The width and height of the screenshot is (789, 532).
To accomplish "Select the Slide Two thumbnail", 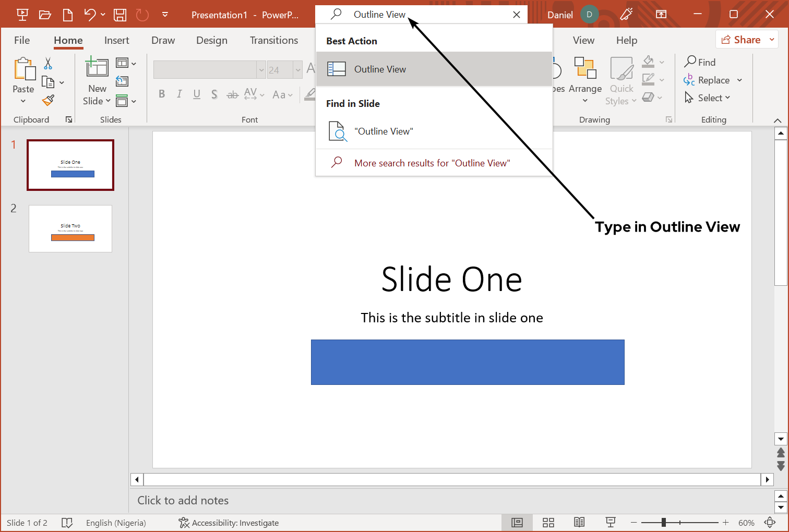I will [x=70, y=228].
